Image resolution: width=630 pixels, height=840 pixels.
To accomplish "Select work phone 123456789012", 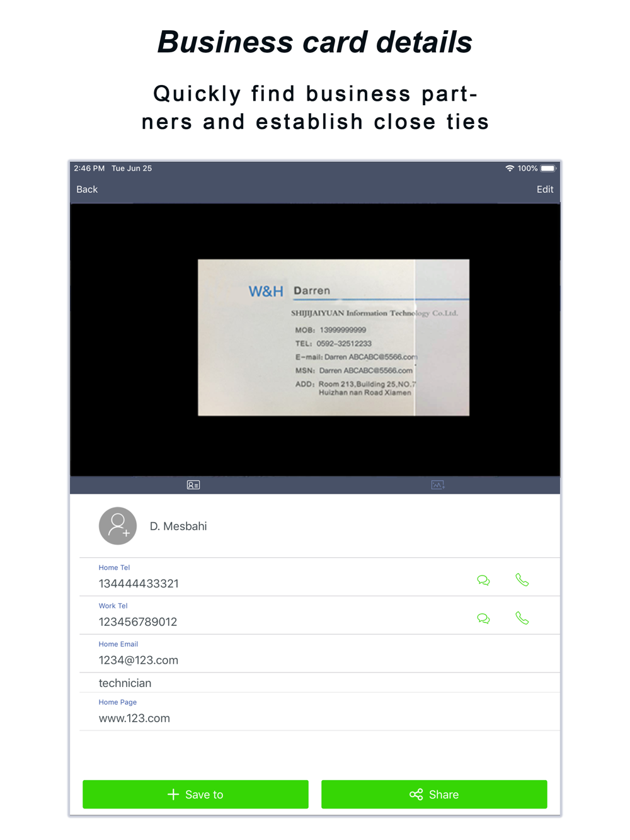I will [138, 622].
